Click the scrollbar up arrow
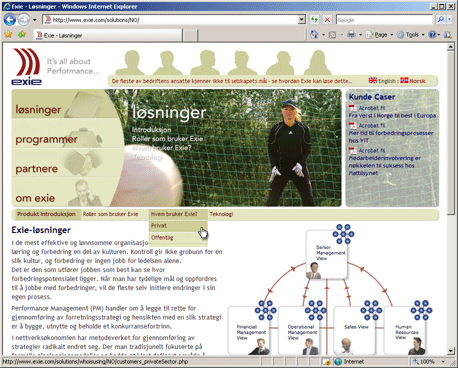The image size is (458, 368). [x=451, y=47]
